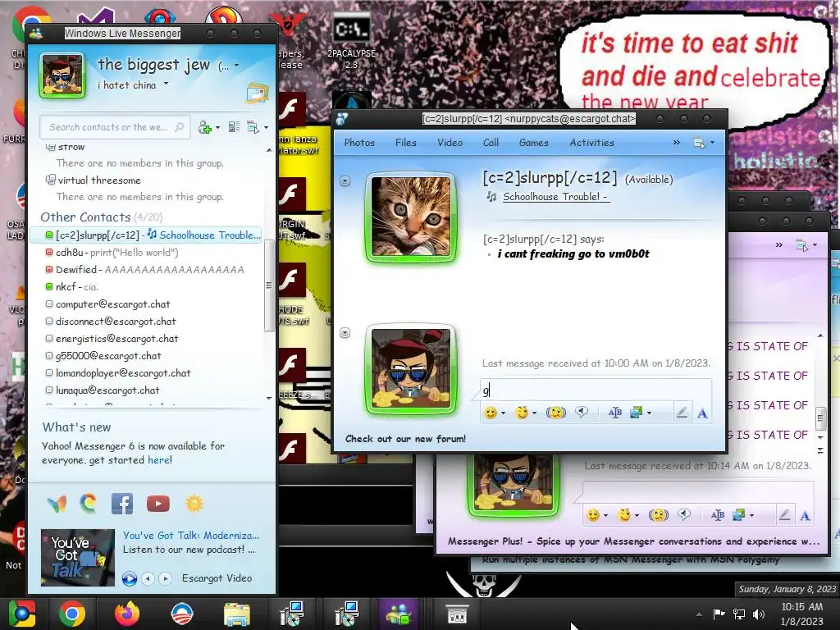Play the Escargot Video podcast

pos(129,578)
